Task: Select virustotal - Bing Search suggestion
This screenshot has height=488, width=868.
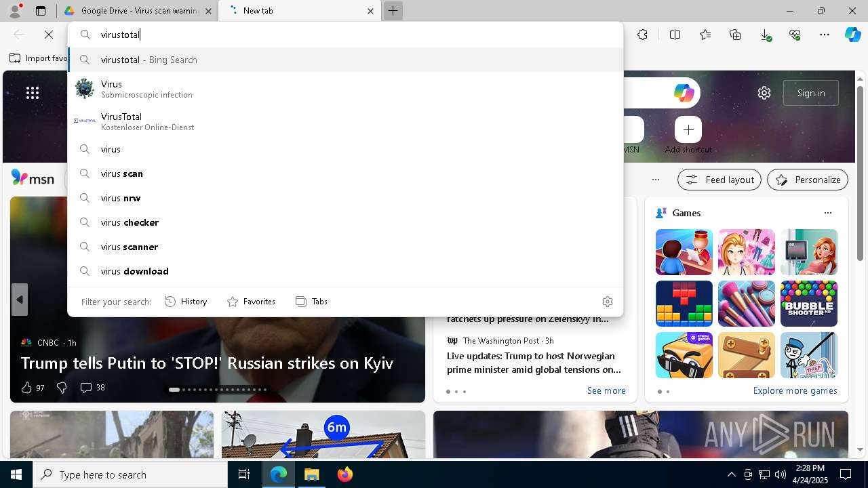Action: pos(345,60)
